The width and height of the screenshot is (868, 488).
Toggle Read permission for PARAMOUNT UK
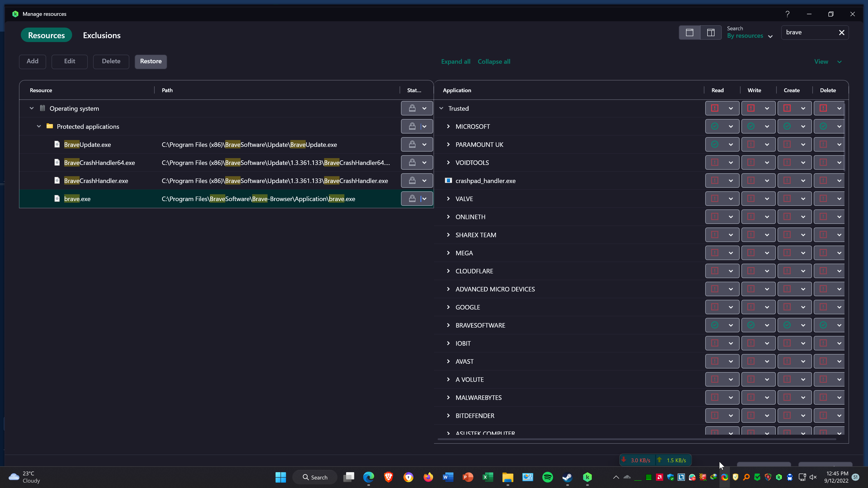coord(714,145)
